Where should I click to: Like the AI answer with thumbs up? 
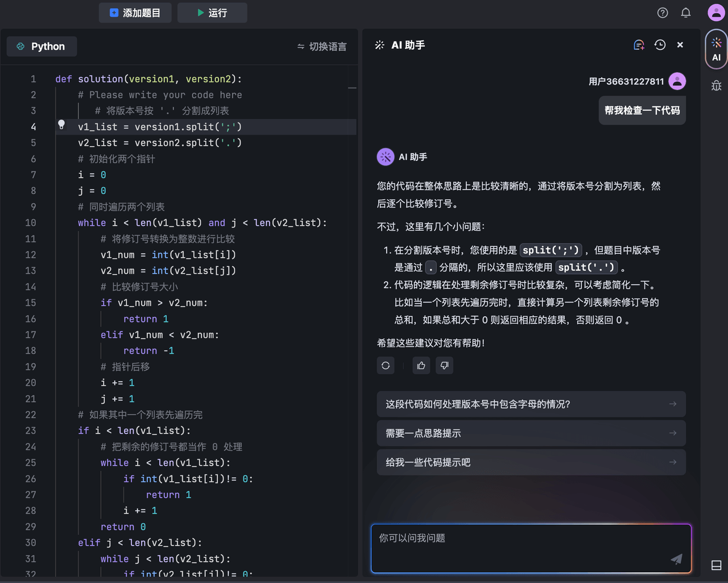tap(421, 366)
